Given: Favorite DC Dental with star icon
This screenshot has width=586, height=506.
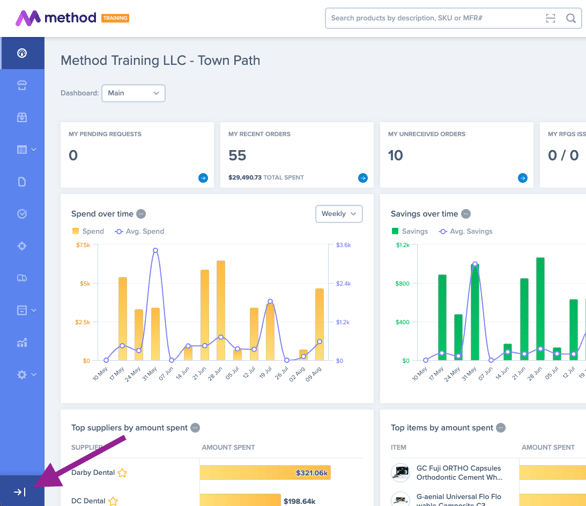Looking at the screenshot, I should (113, 501).
